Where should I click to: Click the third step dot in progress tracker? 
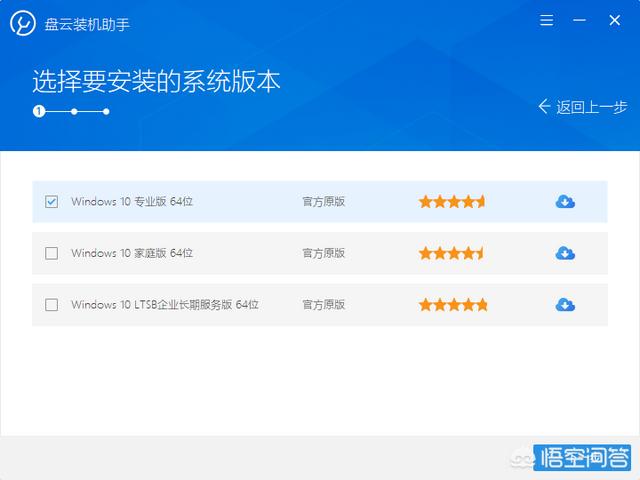106,111
